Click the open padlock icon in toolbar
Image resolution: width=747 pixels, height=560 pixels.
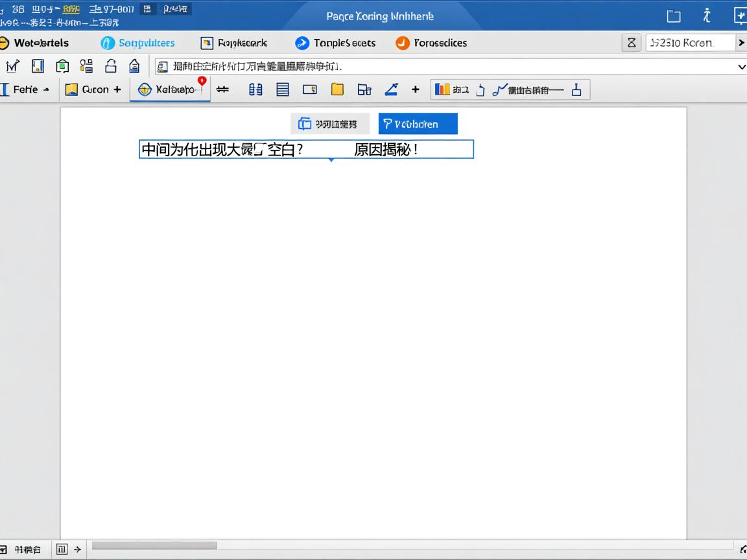pos(111,66)
